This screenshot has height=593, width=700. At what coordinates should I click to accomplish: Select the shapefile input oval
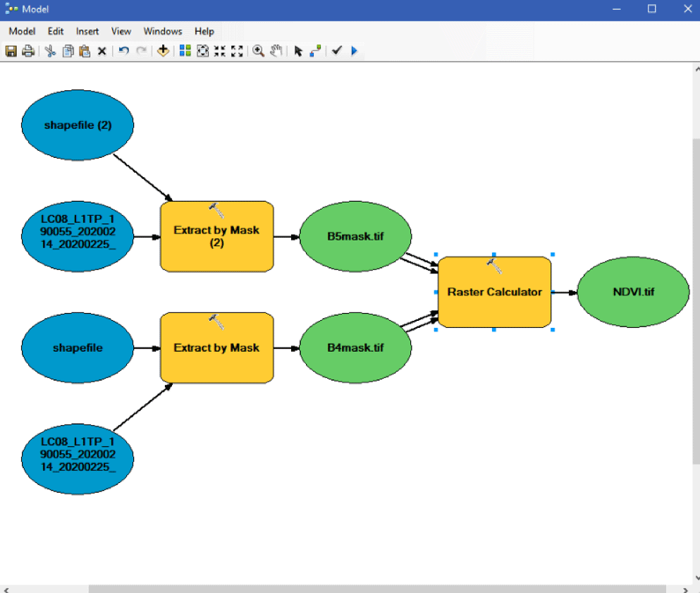[x=78, y=348]
